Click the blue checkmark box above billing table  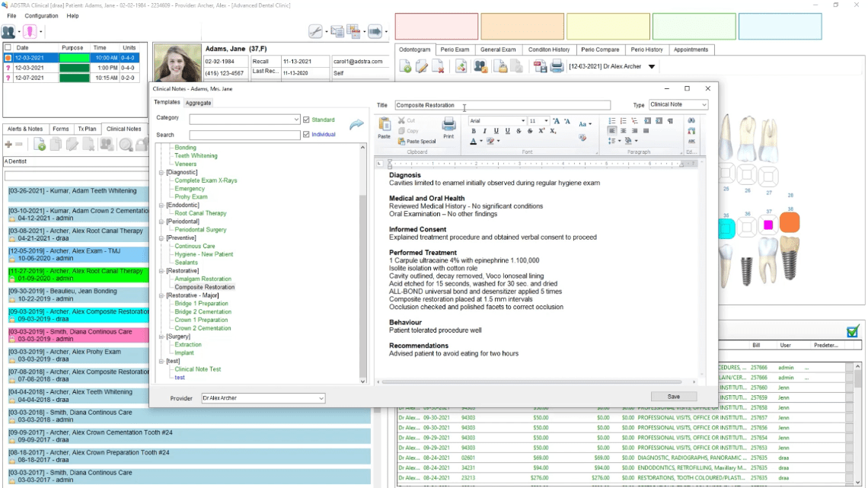click(853, 331)
